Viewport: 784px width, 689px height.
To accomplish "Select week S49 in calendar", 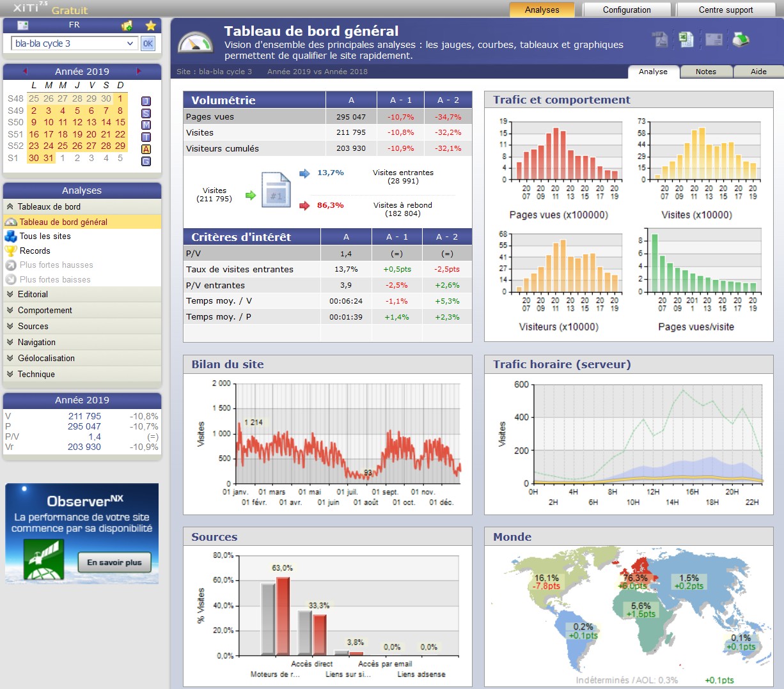I will pos(15,111).
